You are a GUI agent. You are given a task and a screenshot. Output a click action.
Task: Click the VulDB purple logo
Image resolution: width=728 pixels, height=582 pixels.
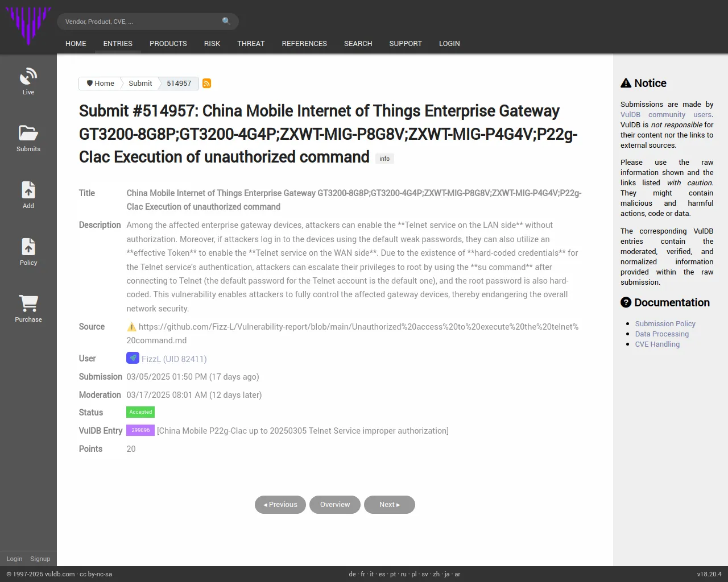click(28, 26)
